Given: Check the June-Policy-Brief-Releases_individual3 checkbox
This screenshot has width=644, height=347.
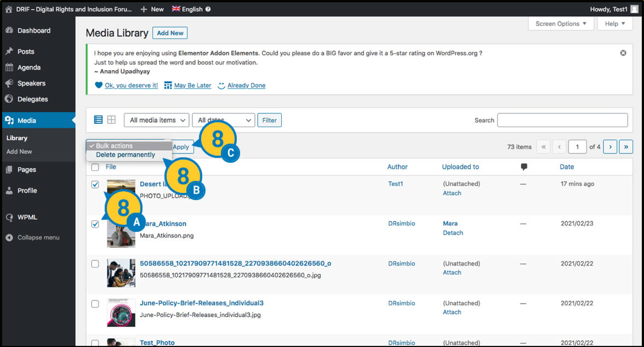Looking at the screenshot, I should click(95, 304).
